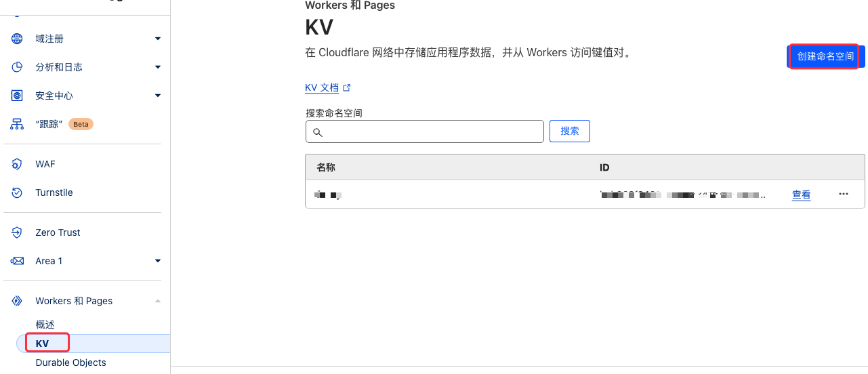Viewport: 868px width, 374px height.
Task: Open the 概述 sidebar item
Action: pyautogui.click(x=45, y=325)
